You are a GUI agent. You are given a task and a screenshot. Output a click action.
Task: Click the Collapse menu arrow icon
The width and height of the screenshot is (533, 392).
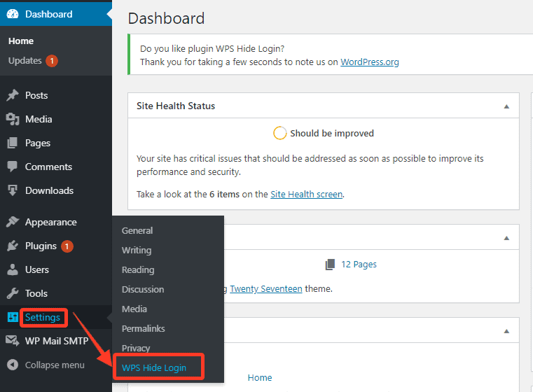[13, 365]
